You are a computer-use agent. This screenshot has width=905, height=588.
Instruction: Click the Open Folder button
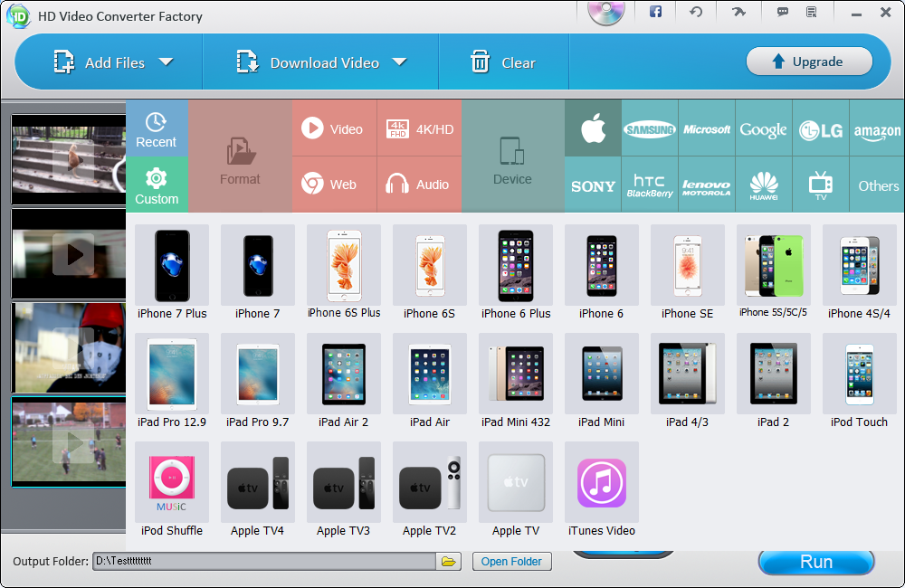(x=511, y=562)
